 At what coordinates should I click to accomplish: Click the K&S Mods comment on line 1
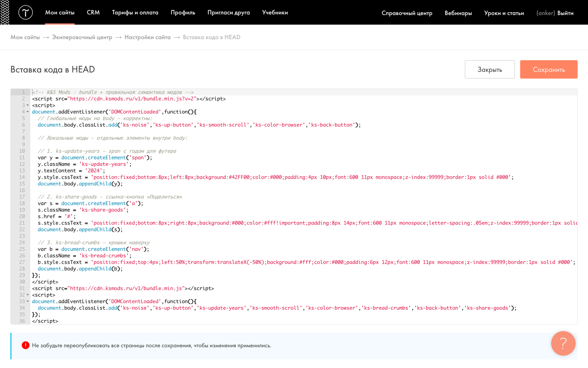(113, 92)
